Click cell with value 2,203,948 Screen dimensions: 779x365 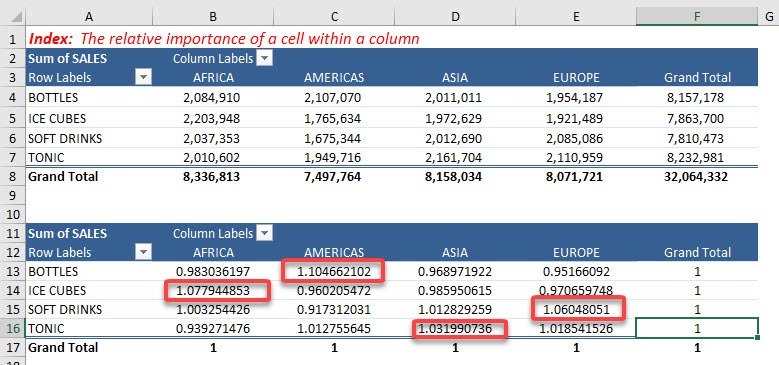(x=211, y=119)
